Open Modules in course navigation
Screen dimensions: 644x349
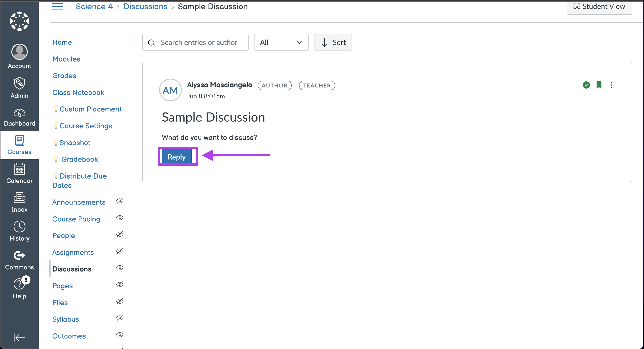point(66,59)
